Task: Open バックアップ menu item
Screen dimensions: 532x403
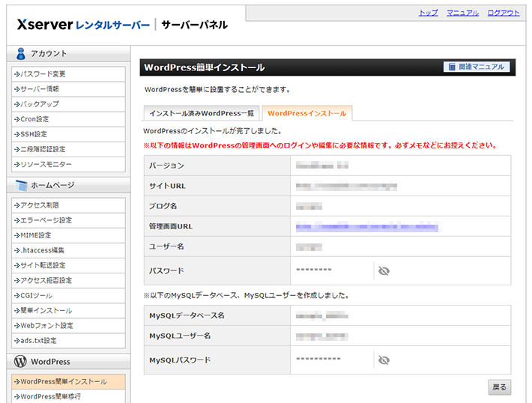Action: [x=68, y=104]
